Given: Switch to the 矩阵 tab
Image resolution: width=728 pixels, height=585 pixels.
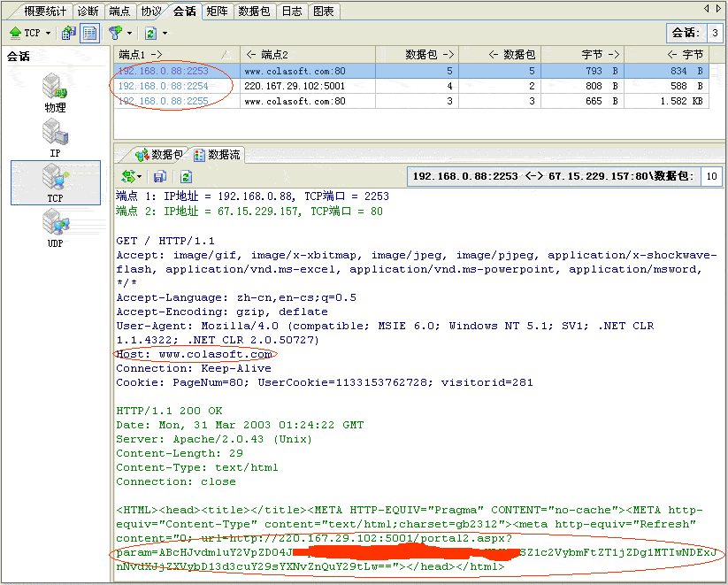Looking at the screenshot, I should coord(217,12).
